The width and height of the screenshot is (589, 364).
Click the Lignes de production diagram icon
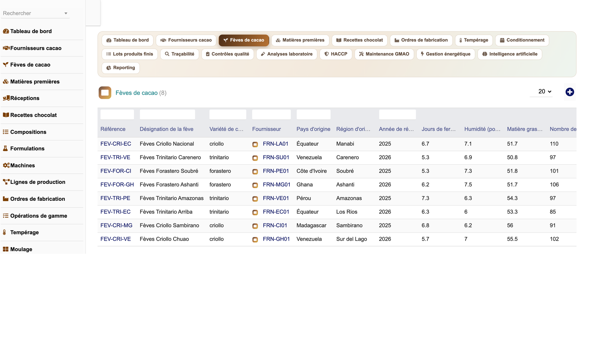pyautogui.click(x=6, y=182)
